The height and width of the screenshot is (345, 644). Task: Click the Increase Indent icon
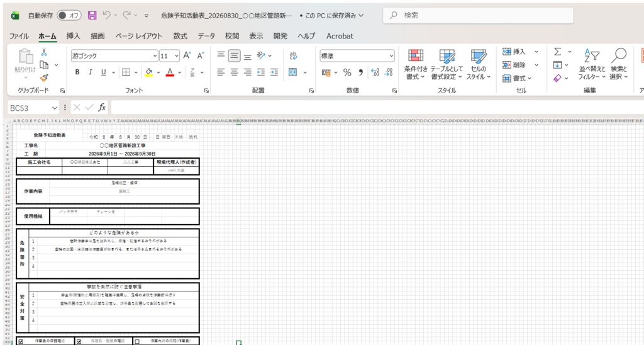tap(274, 72)
